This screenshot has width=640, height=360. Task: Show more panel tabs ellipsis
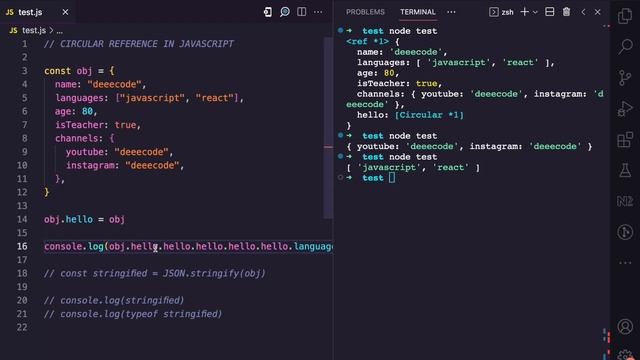point(451,12)
